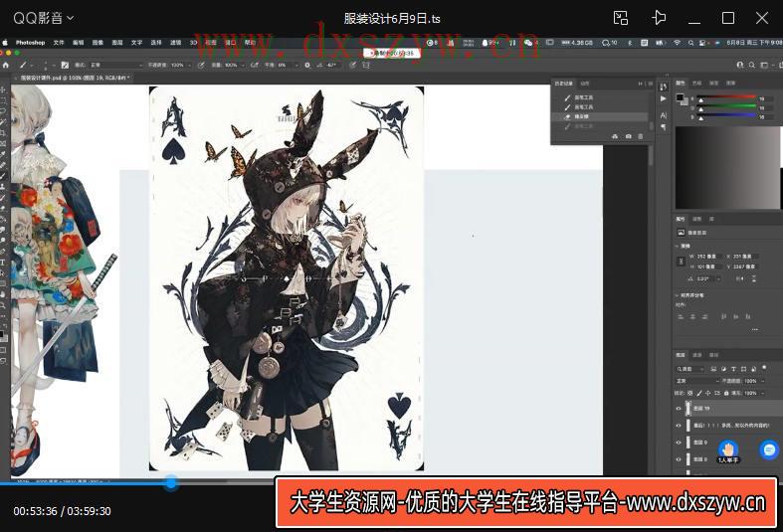Toggle pressure for opacity icon
783x532 pixels.
pyautogui.click(x=201, y=65)
